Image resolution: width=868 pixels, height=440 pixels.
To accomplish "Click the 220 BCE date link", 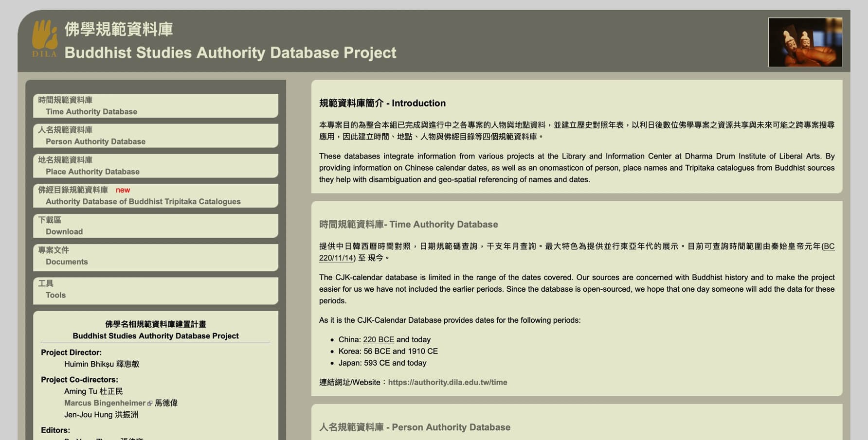I will pyautogui.click(x=378, y=339).
